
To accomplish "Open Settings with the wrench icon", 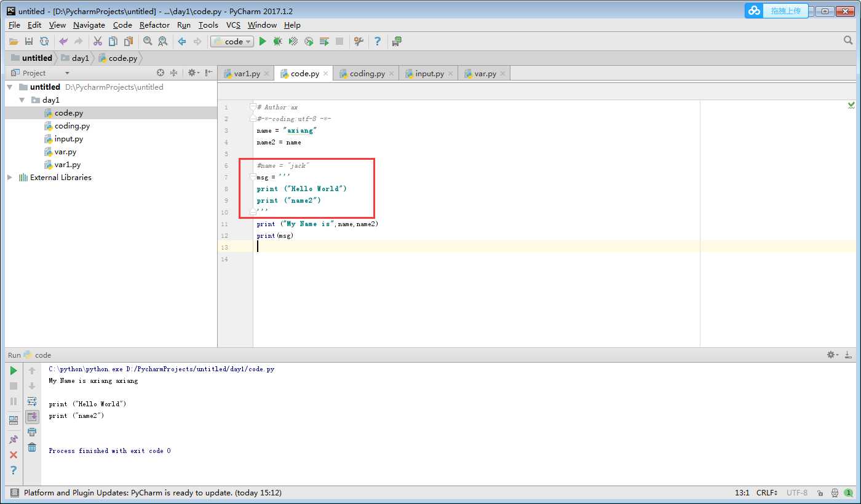I will [359, 41].
